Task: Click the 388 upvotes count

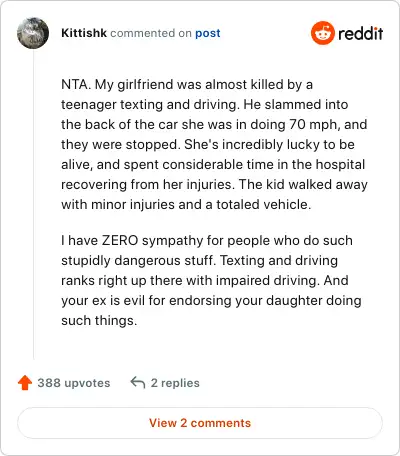Action: click(74, 383)
